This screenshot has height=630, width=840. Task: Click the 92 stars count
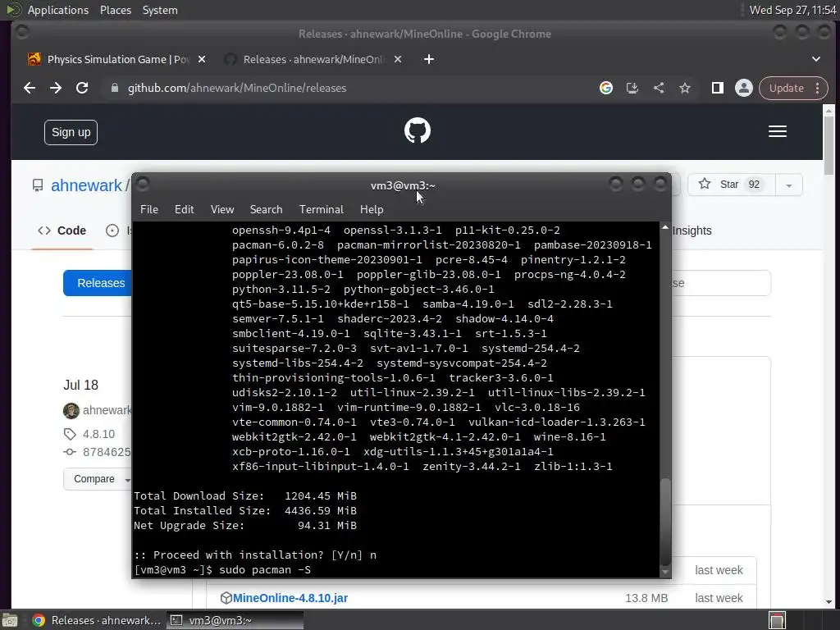[754, 185]
